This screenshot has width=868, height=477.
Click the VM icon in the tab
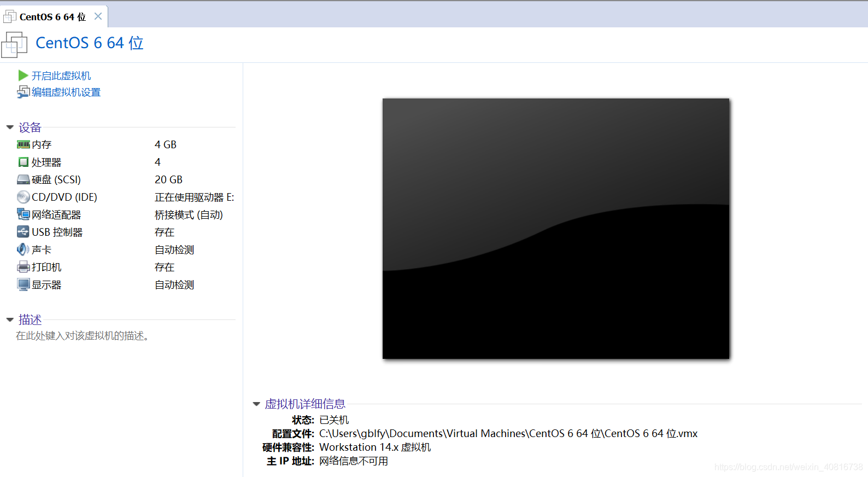(x=10, y=16)
